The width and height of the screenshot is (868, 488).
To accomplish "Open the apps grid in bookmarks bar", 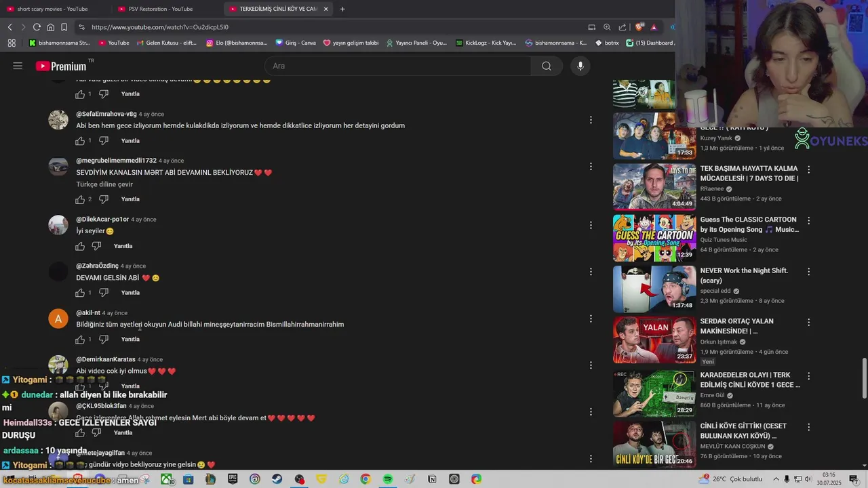I will click(12, 43).
